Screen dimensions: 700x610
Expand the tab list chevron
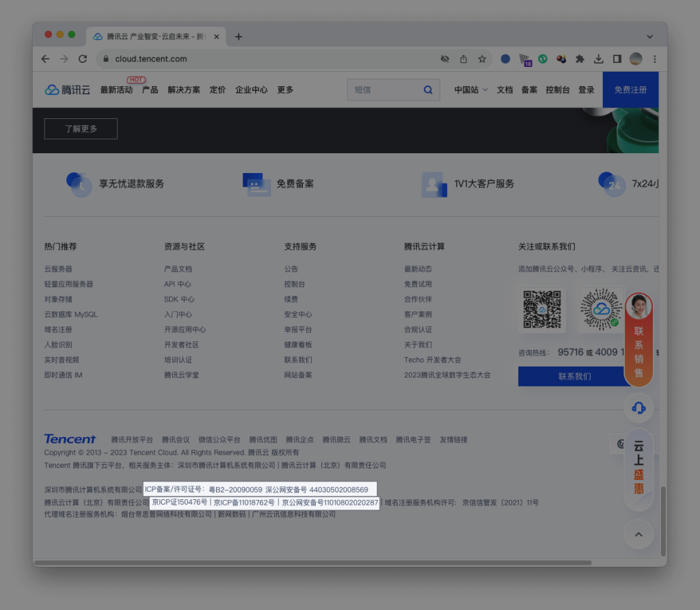coord(650,37)
